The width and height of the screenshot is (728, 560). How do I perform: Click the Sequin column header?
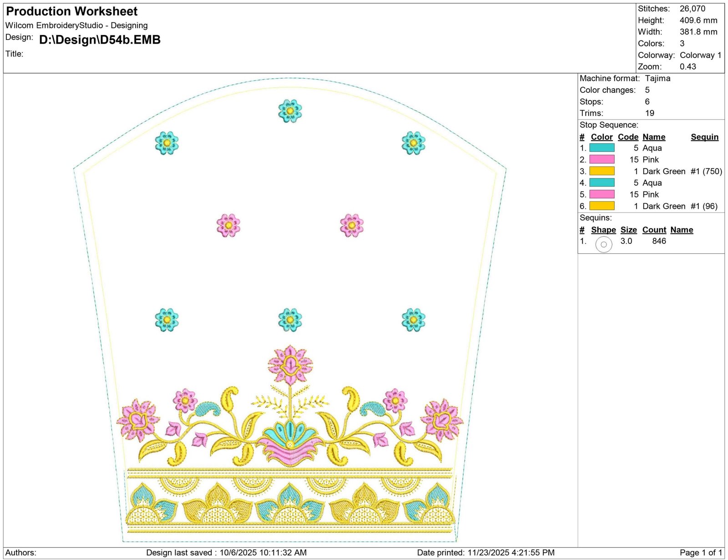pyautogui.click(x=704, y=137)
